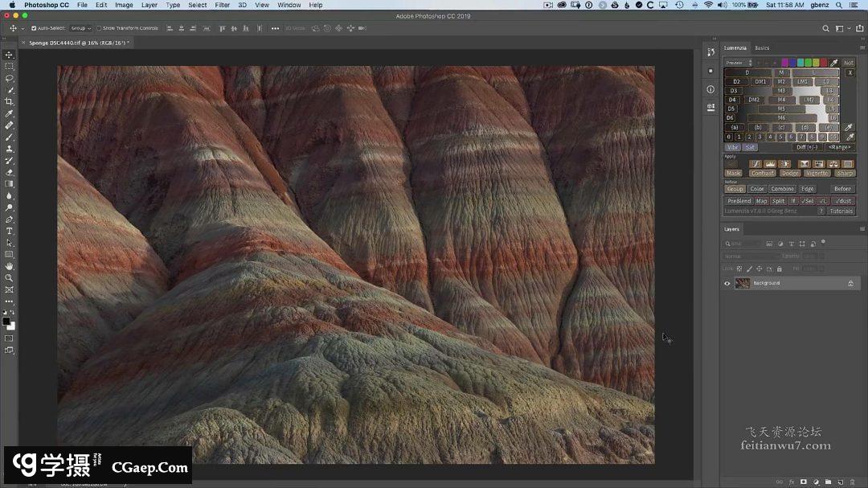Enable Show Transform Controls checkbox
The width and height of the screenshot is (868, 488).
99,28
